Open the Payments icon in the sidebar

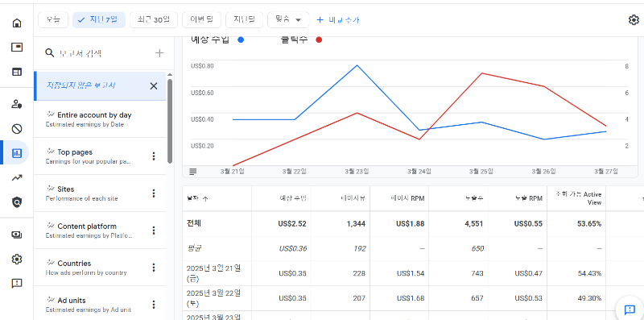(x=17, y=235)
